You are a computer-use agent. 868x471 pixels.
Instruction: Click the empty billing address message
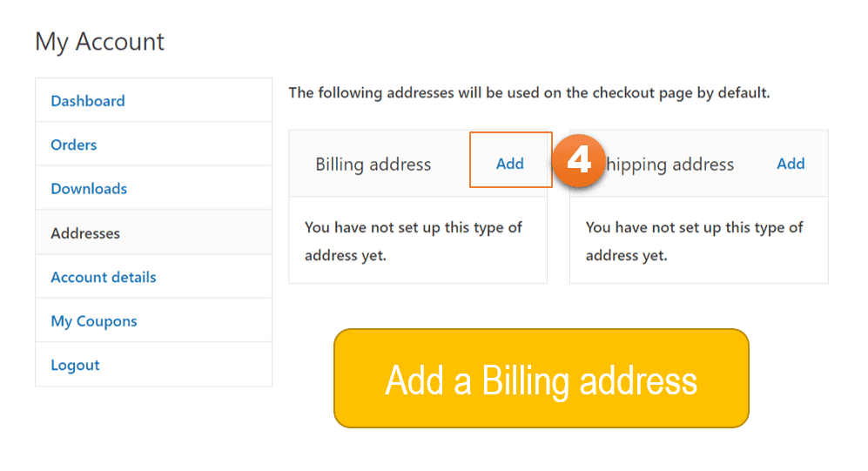pos(414,241)
